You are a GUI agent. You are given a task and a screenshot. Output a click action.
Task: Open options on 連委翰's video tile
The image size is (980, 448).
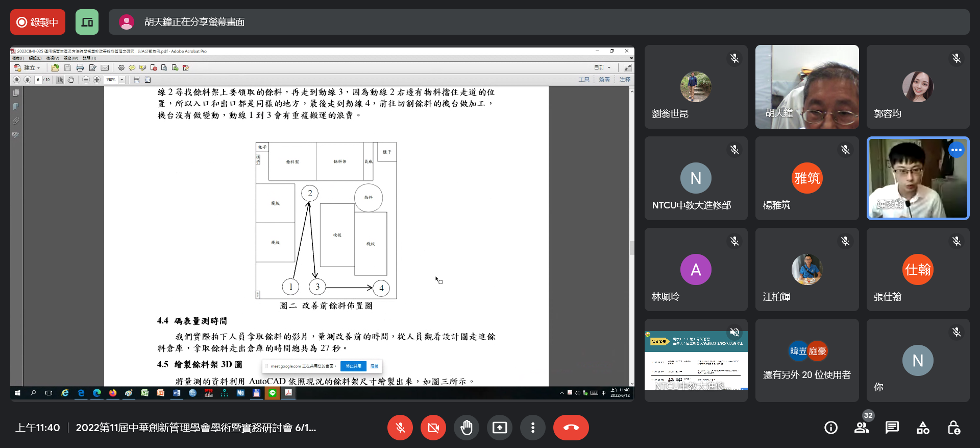click(956, 150)
